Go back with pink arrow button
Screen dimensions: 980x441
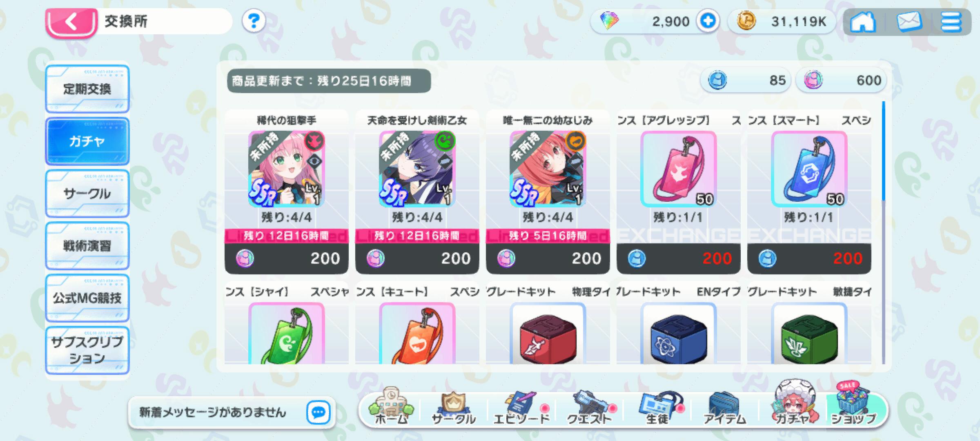pyautogui.click(x=71, y=22)
